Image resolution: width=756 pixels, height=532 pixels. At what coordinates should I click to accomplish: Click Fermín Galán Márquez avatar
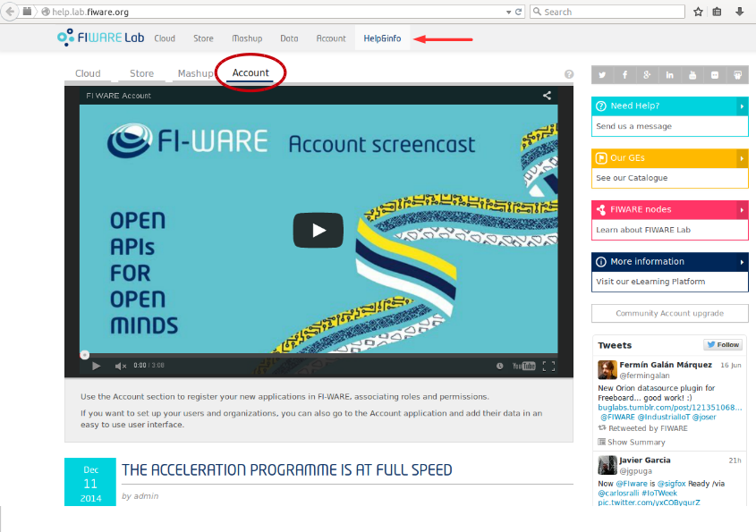click(x=607, y=369)
